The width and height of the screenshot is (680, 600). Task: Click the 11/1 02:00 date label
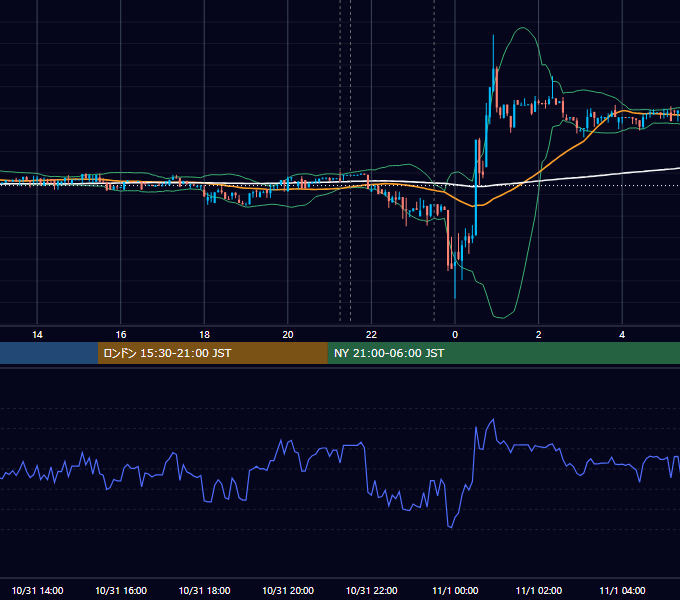539,590
